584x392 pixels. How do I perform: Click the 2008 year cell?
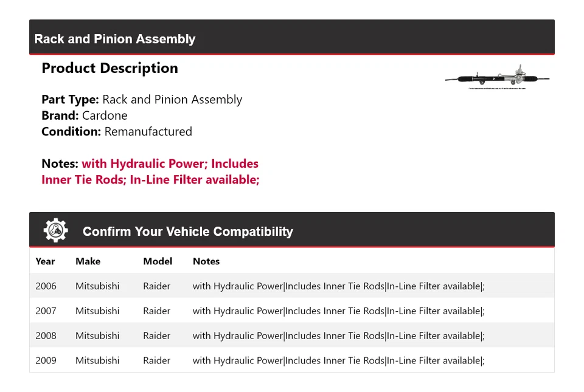(x=46, y=335)
